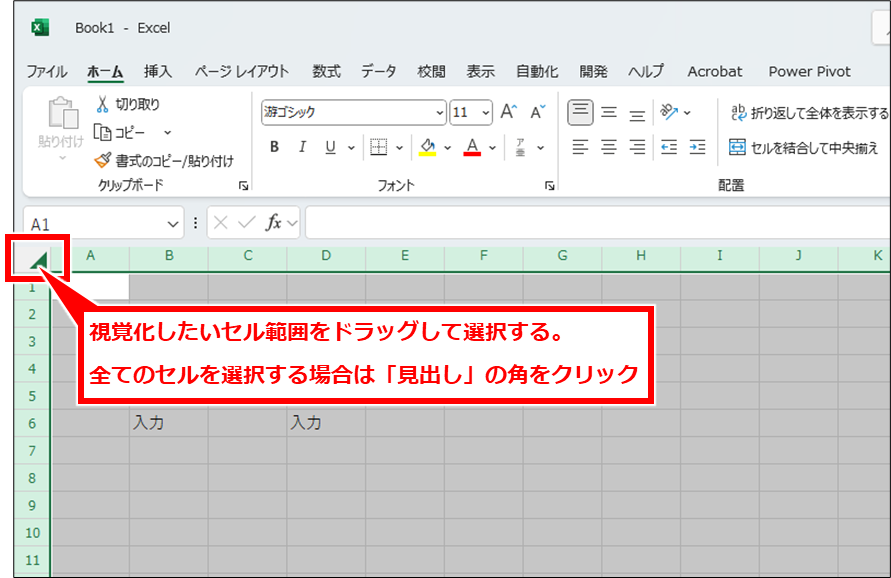Toggle Italic formatting
The width and height of the screenshot is (891, 578).
[302, 148]
